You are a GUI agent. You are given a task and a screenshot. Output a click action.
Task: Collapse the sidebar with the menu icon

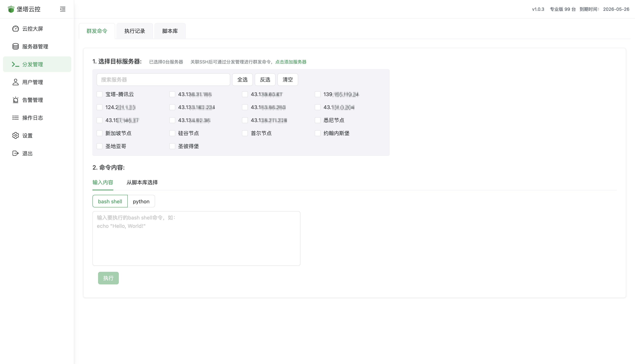coord(63,9)
